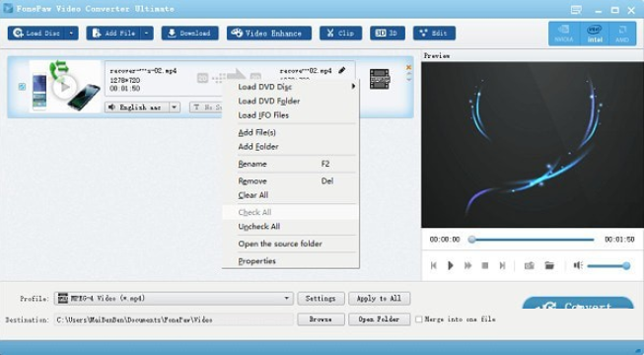Expand the Load Disc dropdown arrow
644x355 pixels.
[71, 34]
